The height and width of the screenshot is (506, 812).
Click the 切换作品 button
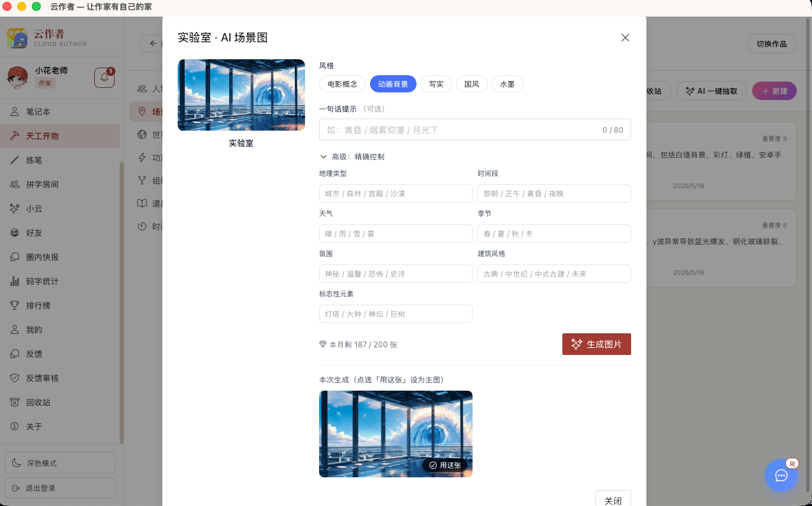(771, 44)
